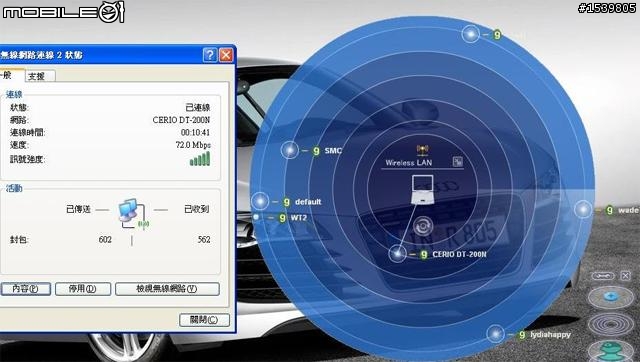Select the unnamed access point node at radar top
Viewport: 640px width, 362px height.
click(471, 34)
